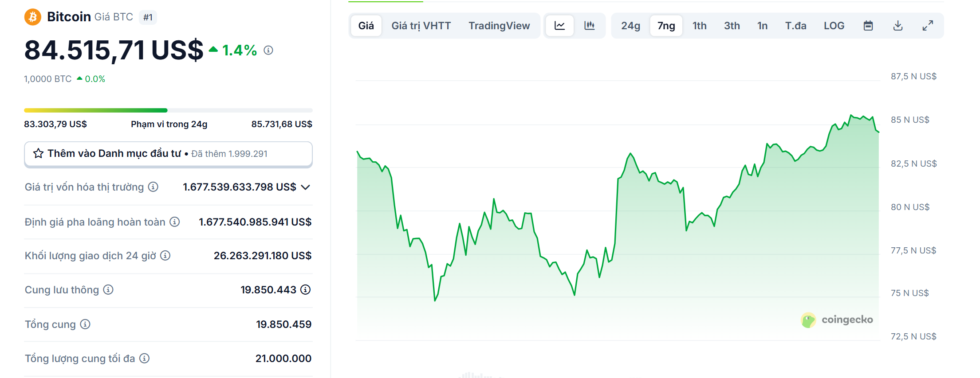Image resolution: width=980 pixels, height=378 pixels.
Task: Select 1th time range
Action: [700, 26]
